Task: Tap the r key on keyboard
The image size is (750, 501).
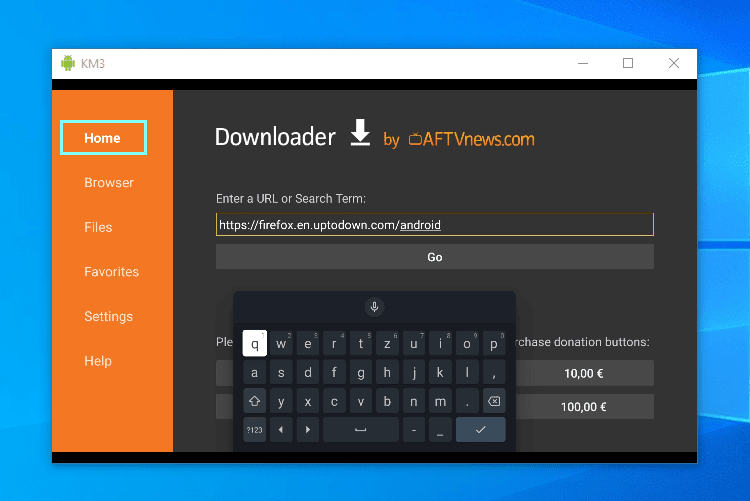Action: click(334, 343)
